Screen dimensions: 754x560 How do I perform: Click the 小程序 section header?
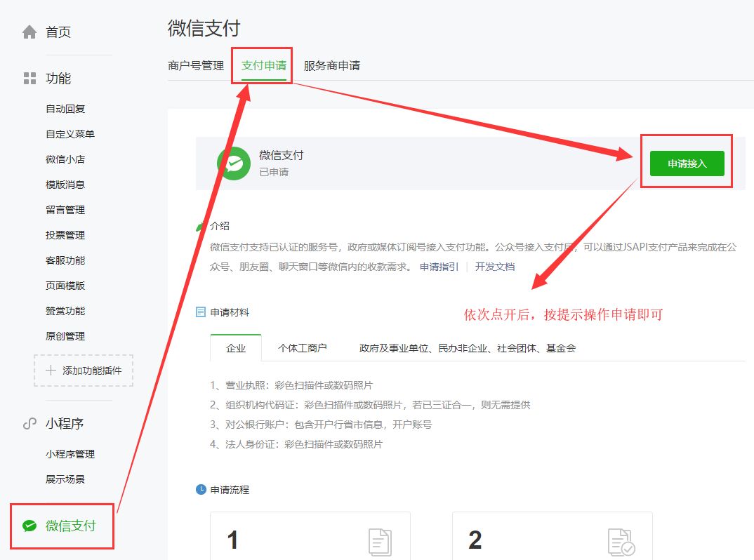pyautogui.click(x=65, y=423)
